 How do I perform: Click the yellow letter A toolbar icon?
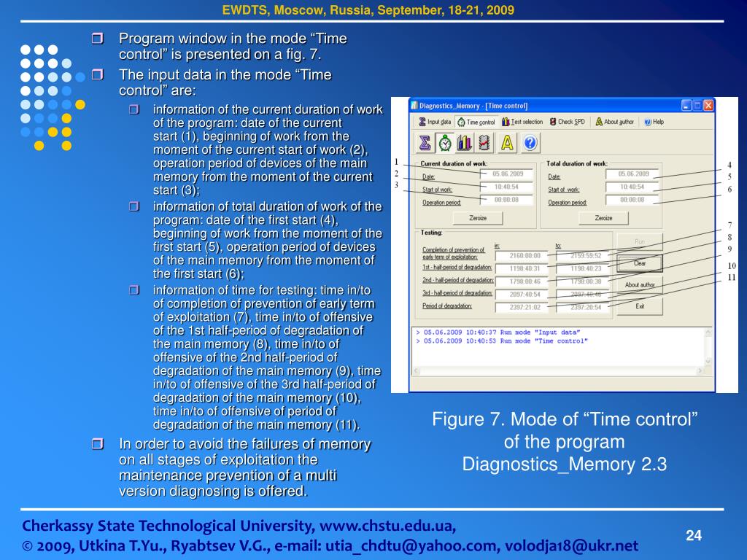click(508, 142)
